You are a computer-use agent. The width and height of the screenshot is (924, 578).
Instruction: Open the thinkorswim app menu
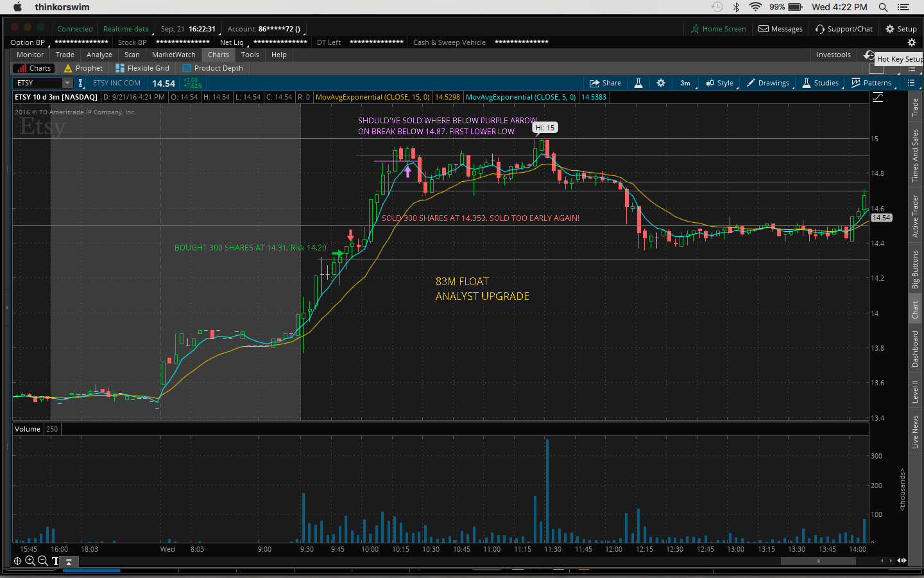click(x=62, y=7)
